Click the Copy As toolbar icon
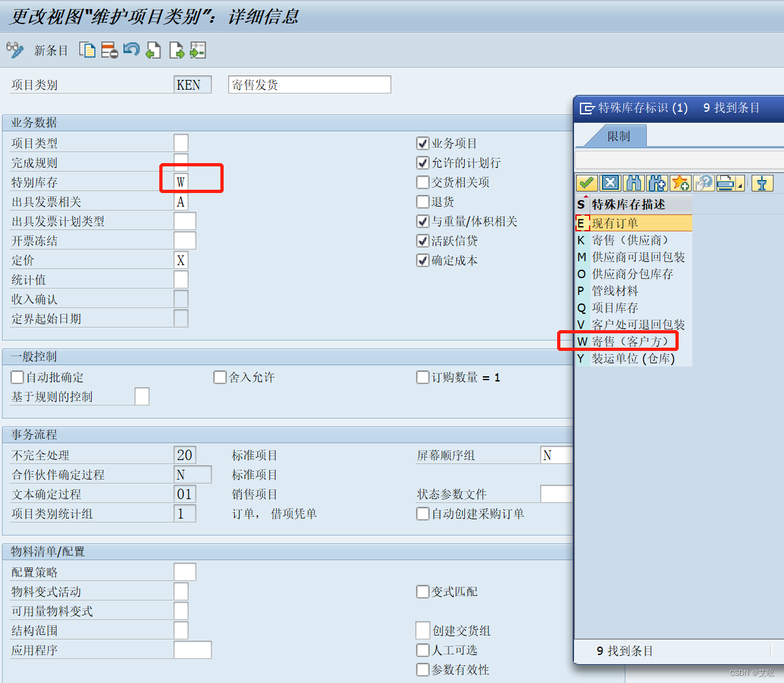Viewport: 784px width, 683px height. pos(87,49)
